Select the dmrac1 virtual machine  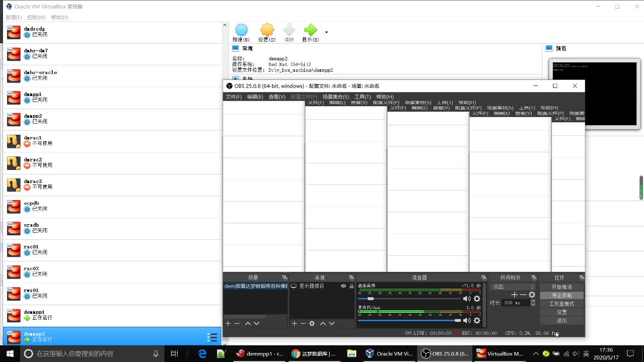coord(112,141)
